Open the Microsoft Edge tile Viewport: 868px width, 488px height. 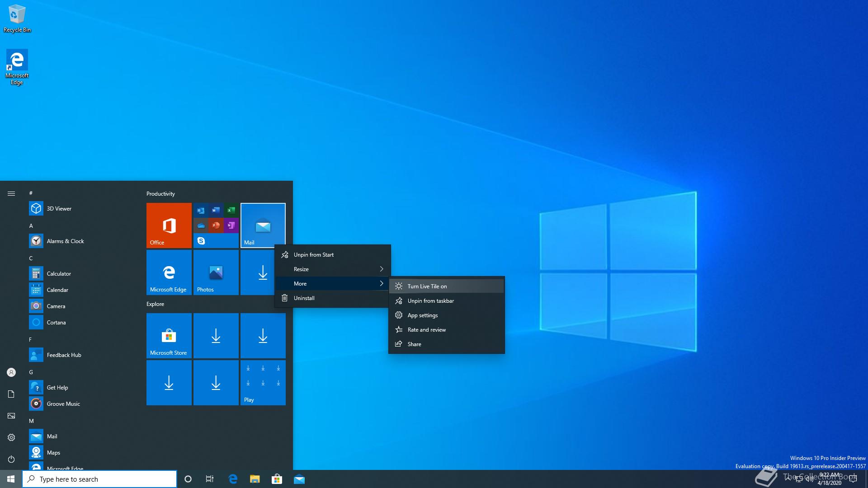pos(169,272)
